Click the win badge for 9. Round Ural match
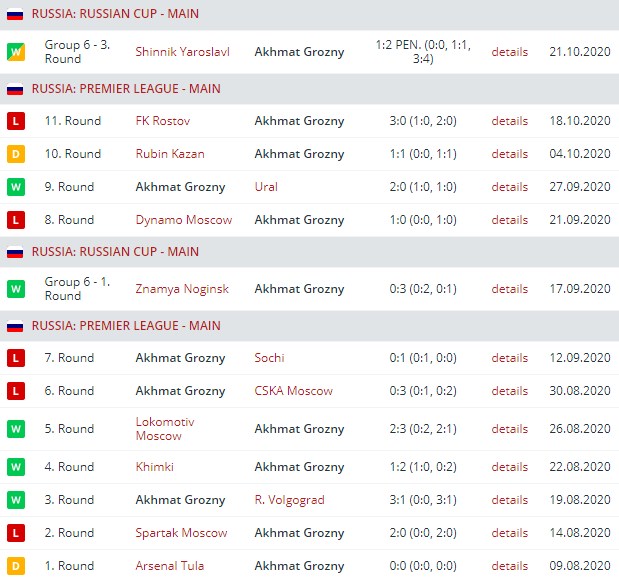 coord(16,187)
